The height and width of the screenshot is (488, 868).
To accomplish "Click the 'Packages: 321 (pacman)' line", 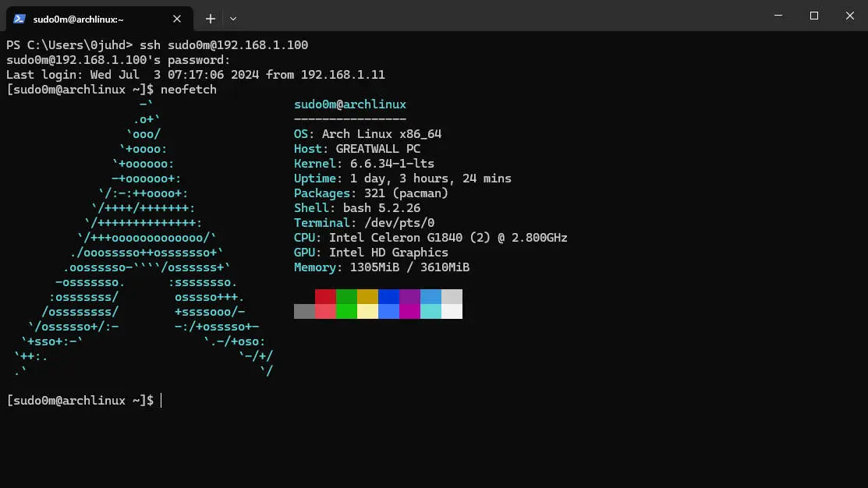I will click(371, 193).
